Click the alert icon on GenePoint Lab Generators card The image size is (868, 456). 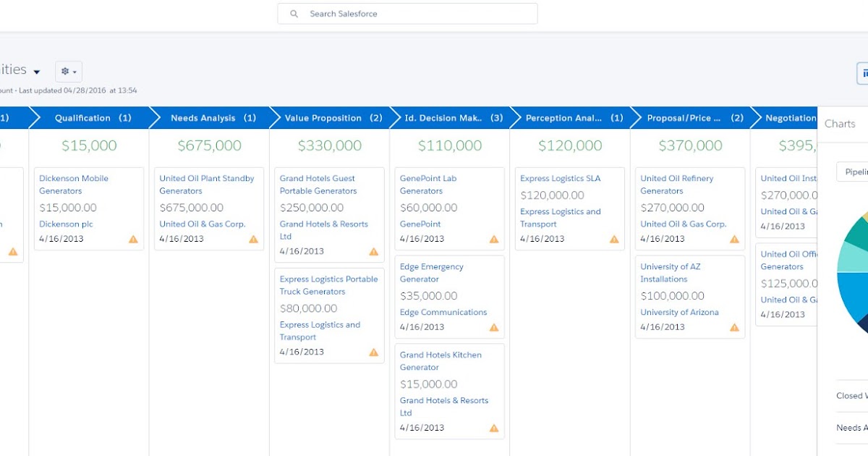pyautogui.click(x=493, y=238)
